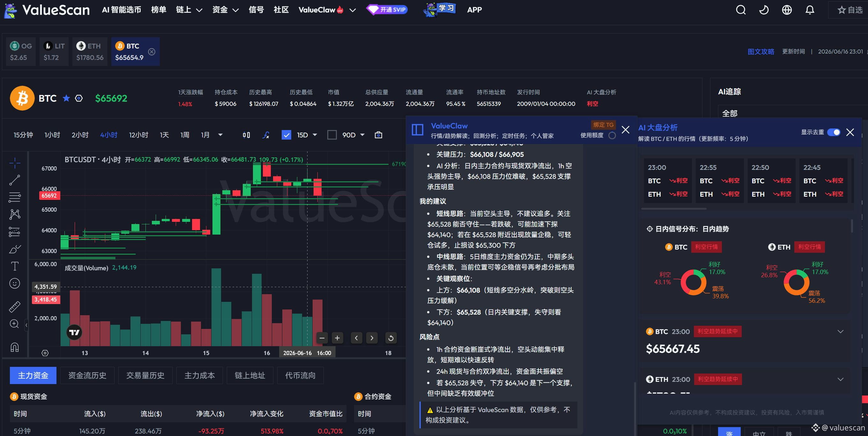Screen dimensions: 868x436
Task: Select the ETH coin tab at $1780.56
Action: click(x=90, y=52)
